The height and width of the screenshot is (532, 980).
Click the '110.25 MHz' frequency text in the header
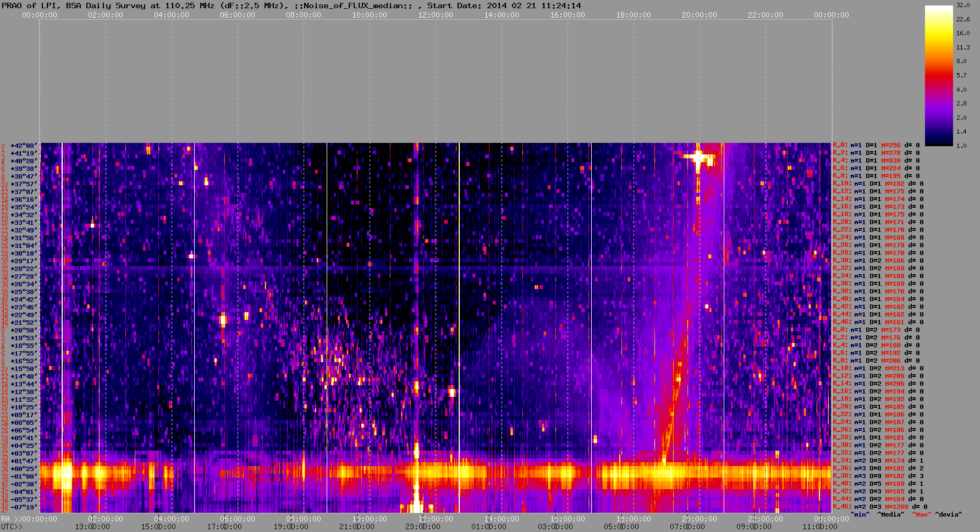(x=190, y=5)
